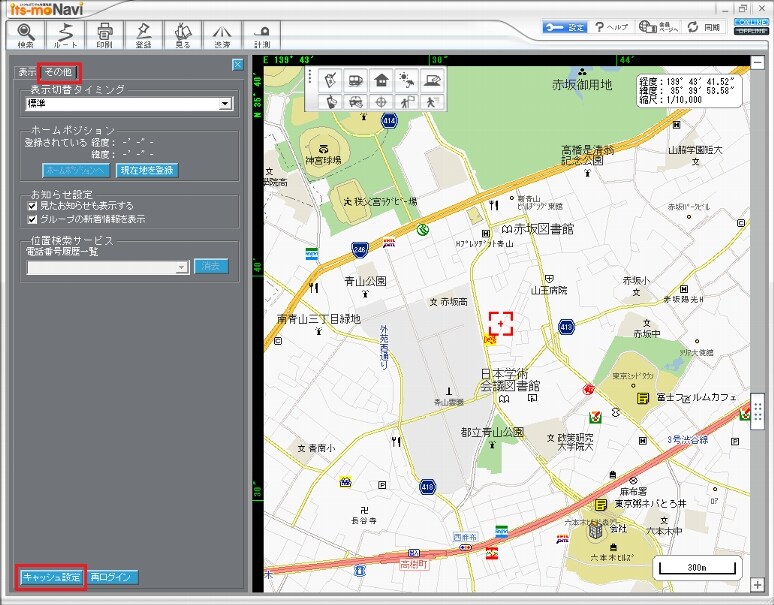Go to the 会員ページへ member page
Viewport: 774px width, 605px height.
[658, 27]
